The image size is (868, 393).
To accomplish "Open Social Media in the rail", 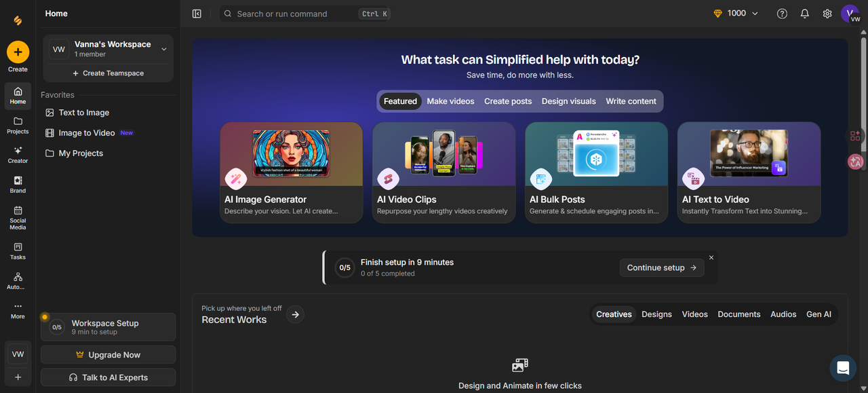I will [18, 218].
